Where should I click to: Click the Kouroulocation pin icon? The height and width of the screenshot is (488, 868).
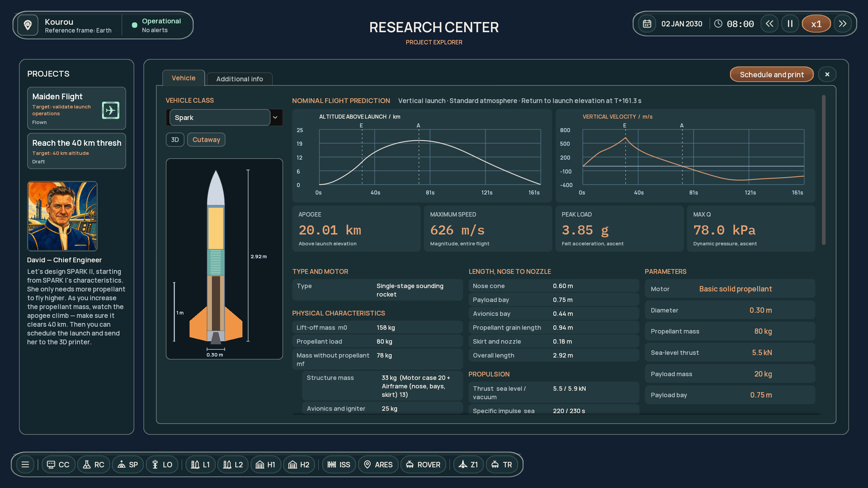click(x=28, y=25)
